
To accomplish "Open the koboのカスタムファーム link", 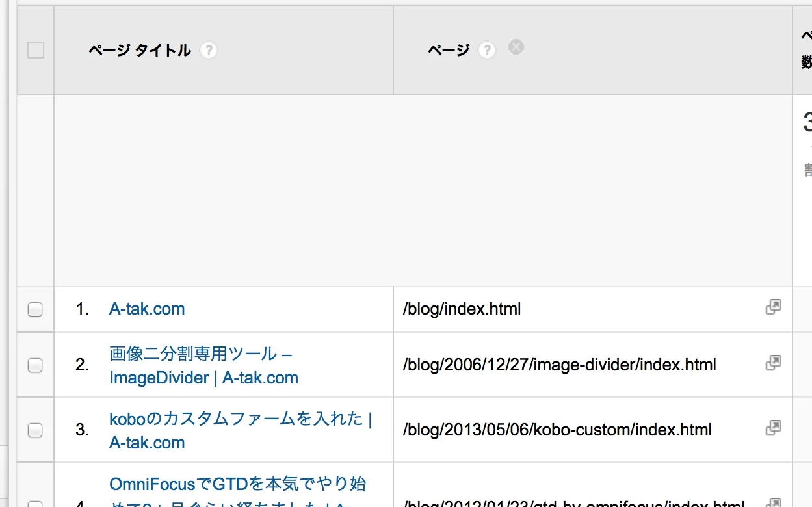I will tap(241, 431).
